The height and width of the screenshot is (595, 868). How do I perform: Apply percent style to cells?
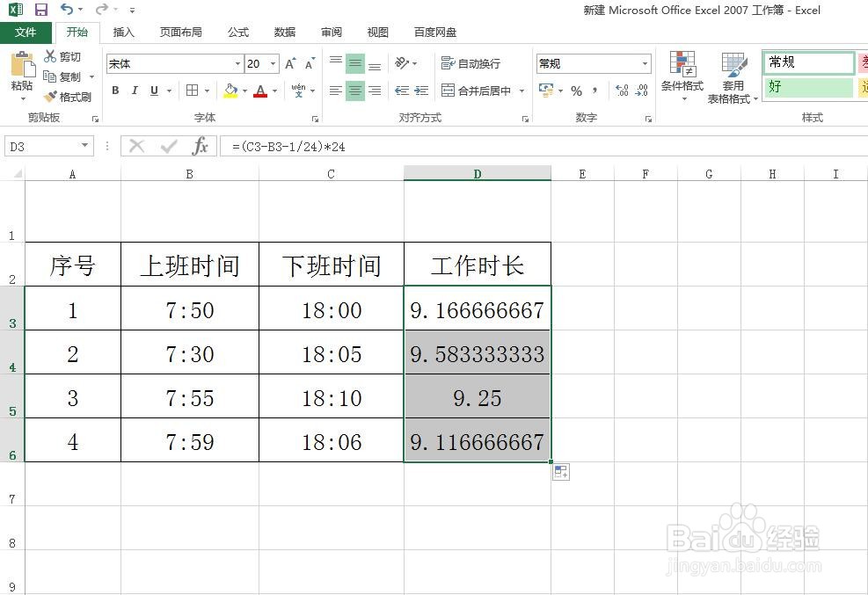coord(576,91)
